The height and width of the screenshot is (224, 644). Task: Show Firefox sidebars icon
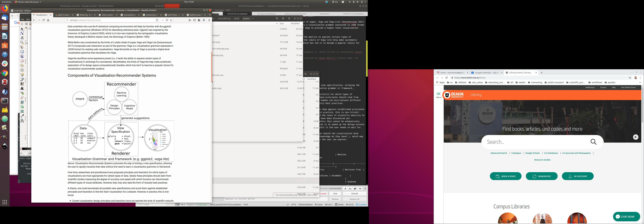194,20
